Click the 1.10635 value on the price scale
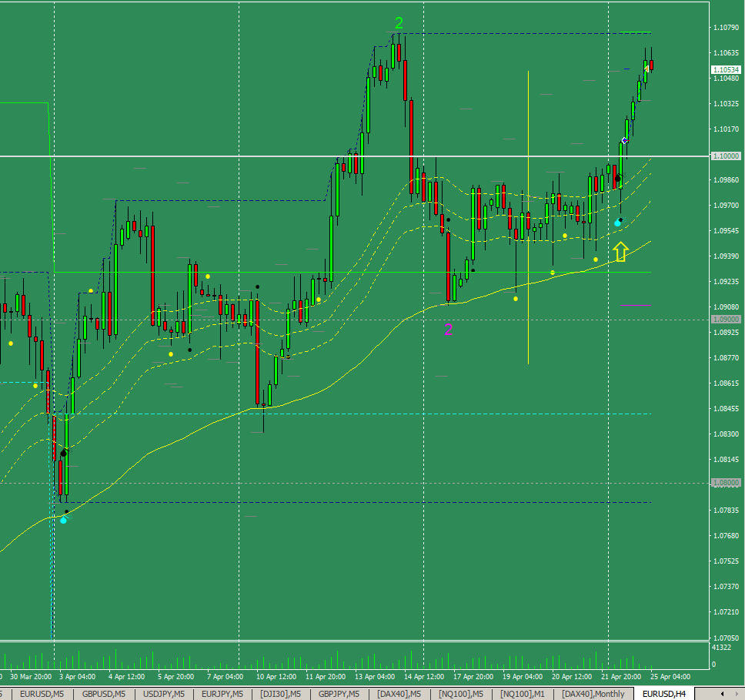 point(726,53)
